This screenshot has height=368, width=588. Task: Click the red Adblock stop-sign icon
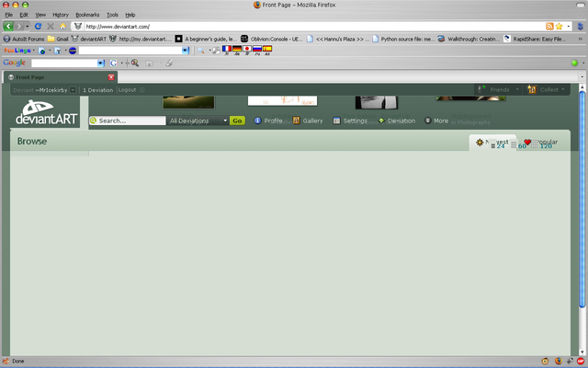581,362
